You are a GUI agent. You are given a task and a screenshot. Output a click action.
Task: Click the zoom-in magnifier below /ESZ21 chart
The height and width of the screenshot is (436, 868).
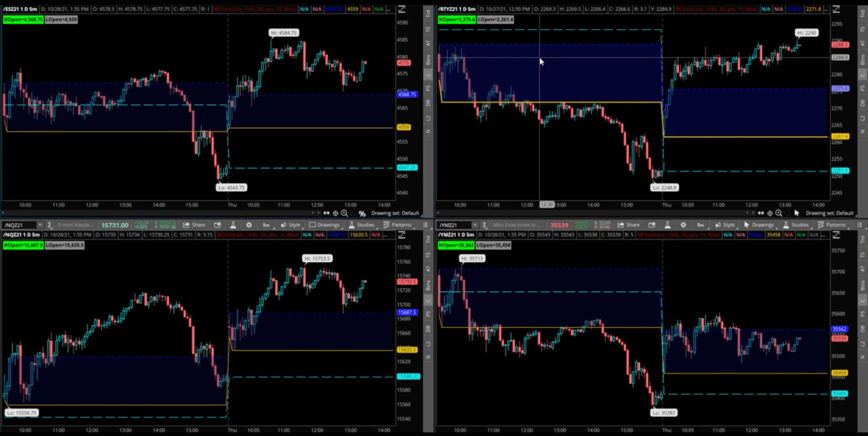[x=344, y=213]
